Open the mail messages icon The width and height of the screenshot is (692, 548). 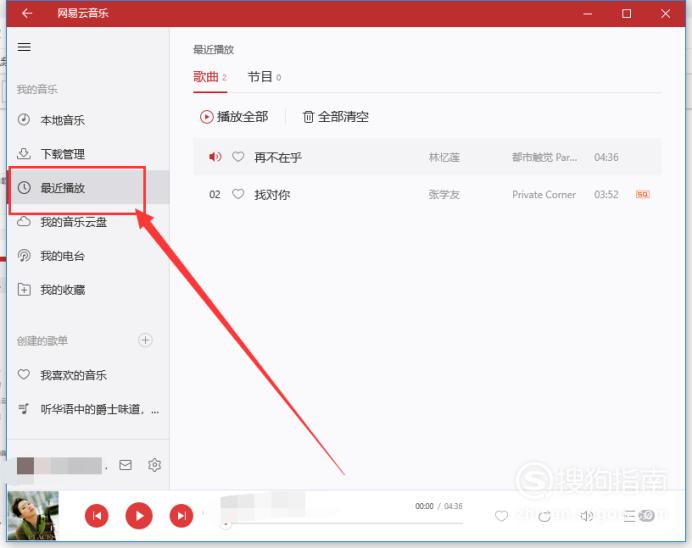125,465
